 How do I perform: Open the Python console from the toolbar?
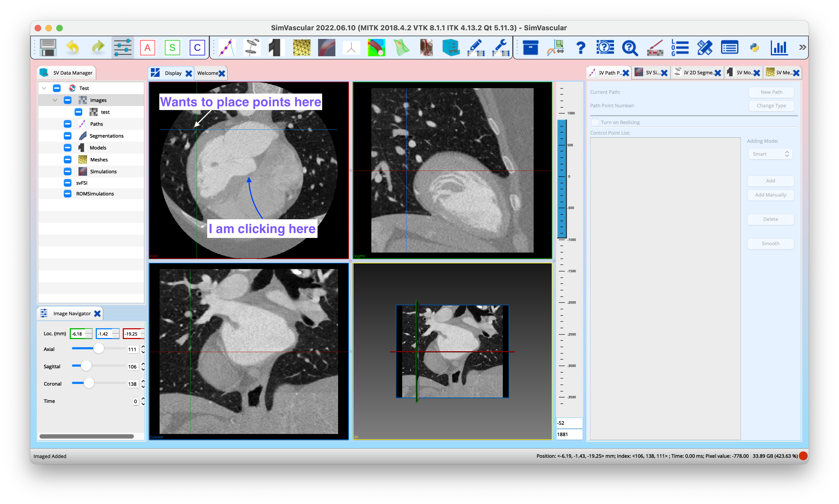[x=754, y=48]
